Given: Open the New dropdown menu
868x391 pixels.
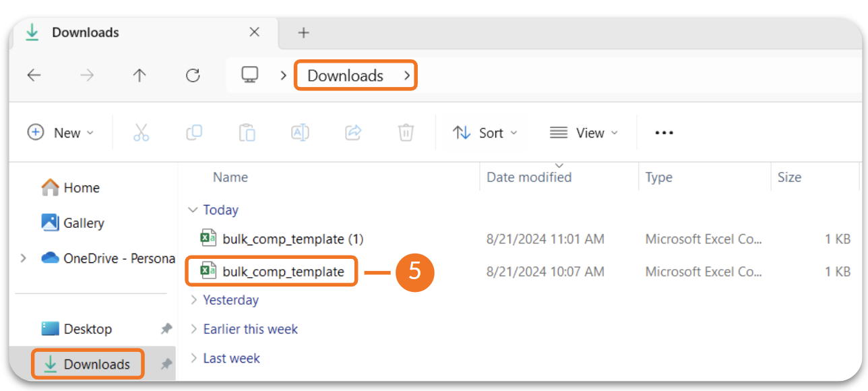Looking at the screenshot, I should [x=61, y=133].
